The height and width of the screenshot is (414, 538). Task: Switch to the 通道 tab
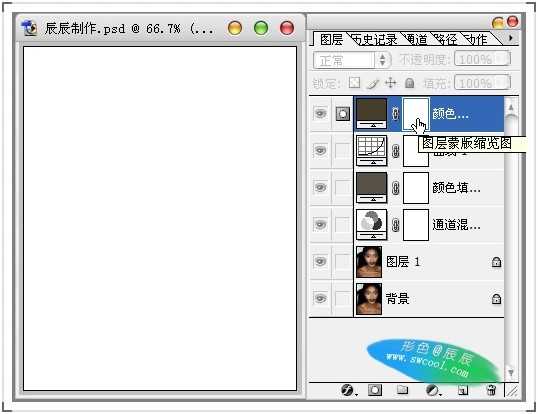pos(417,40)
